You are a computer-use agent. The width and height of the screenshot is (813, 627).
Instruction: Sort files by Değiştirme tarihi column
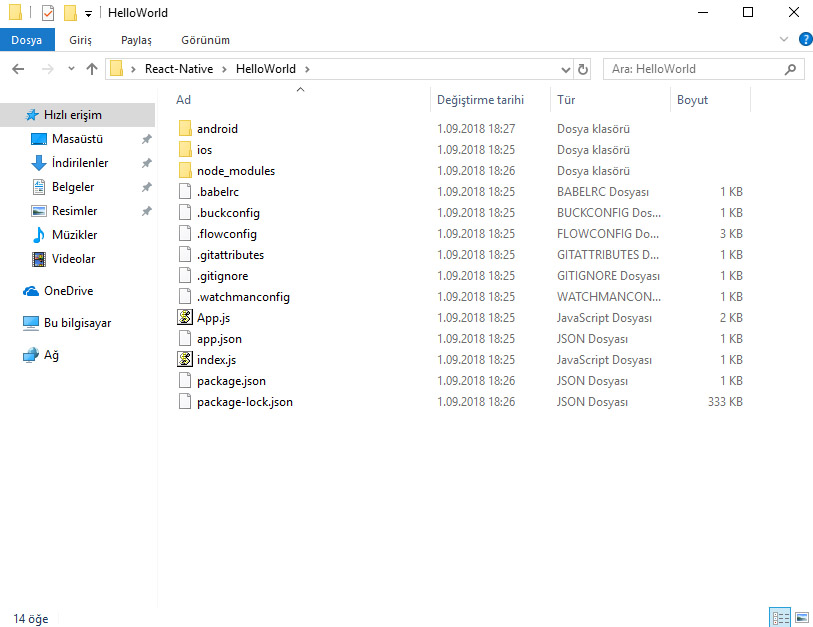click(480, 100)
